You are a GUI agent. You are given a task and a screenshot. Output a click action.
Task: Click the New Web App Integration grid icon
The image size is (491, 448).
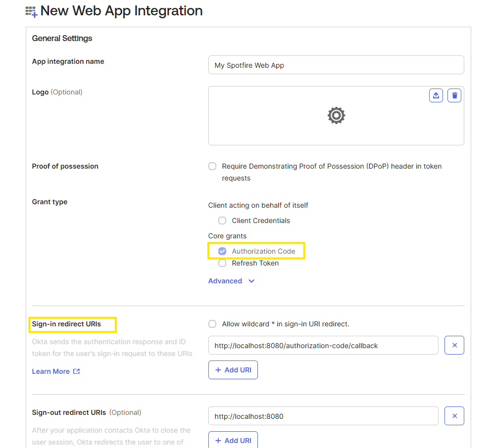pyautogui.click(x=31, y=12)
